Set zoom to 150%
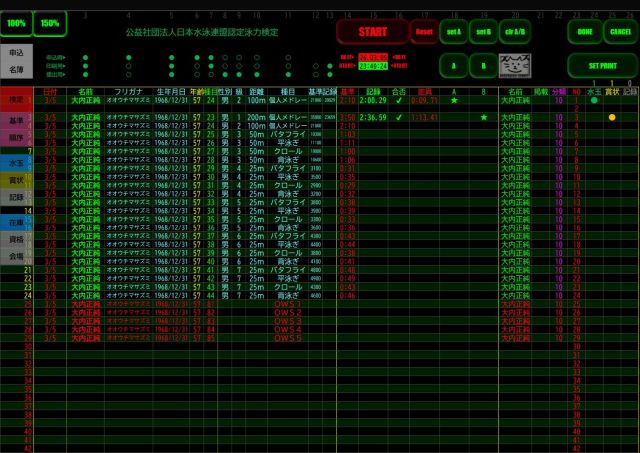 (49, 22)
